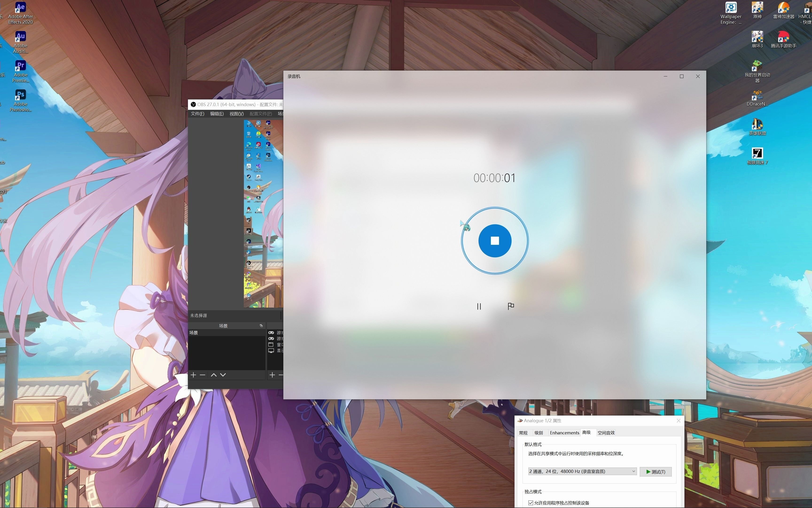Float the 场景 dock panel in OBS
This screenshot has height=508, width=812.
click(x=261, y=325)
